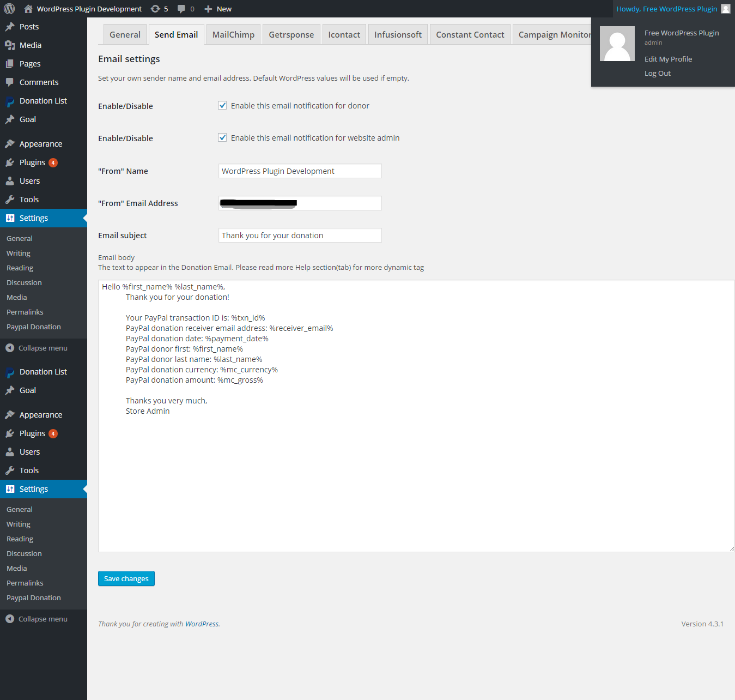Click the plus New icon in the admin bar
Image resolution: width=735 pixels, height=700 pixels.
click(208, 9)
